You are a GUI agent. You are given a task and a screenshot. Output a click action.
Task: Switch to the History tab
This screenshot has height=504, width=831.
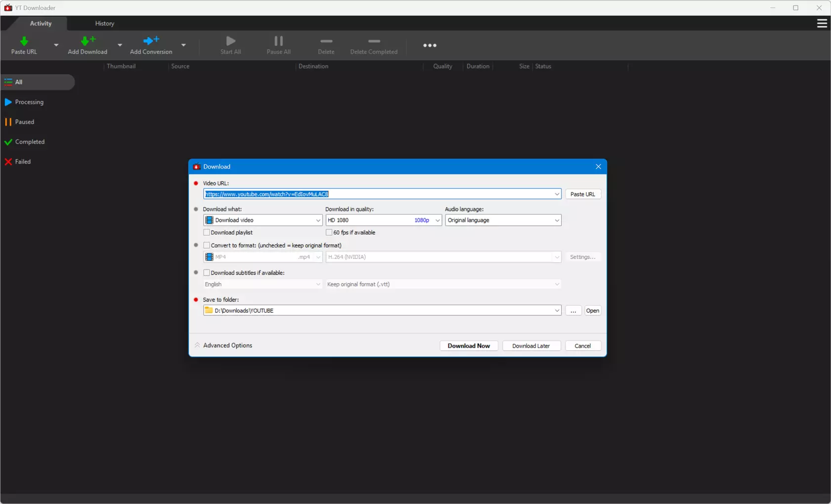[x=104, y=23]
